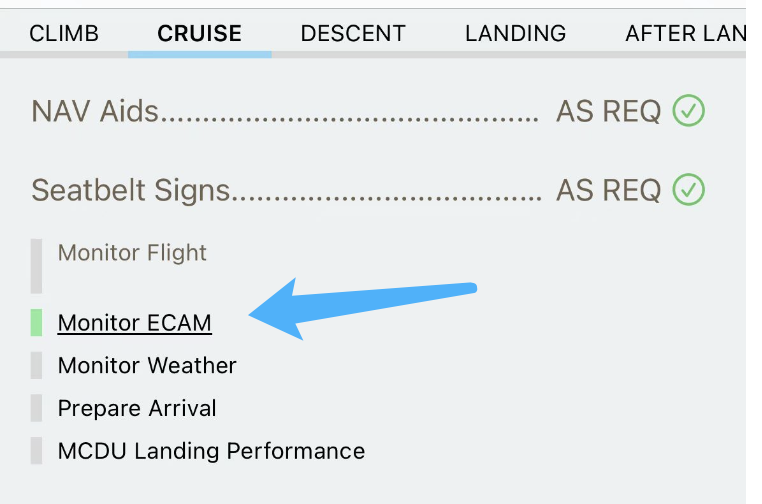Viewport: 762px width, 504px height.
Task: Click the gray marker beside Prepare Arrival
Action: coord(36,408)
